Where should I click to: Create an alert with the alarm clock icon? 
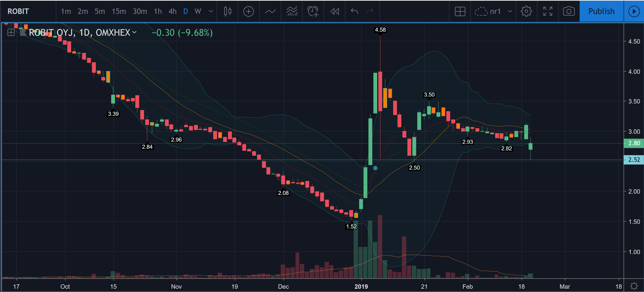coord(313,11)
